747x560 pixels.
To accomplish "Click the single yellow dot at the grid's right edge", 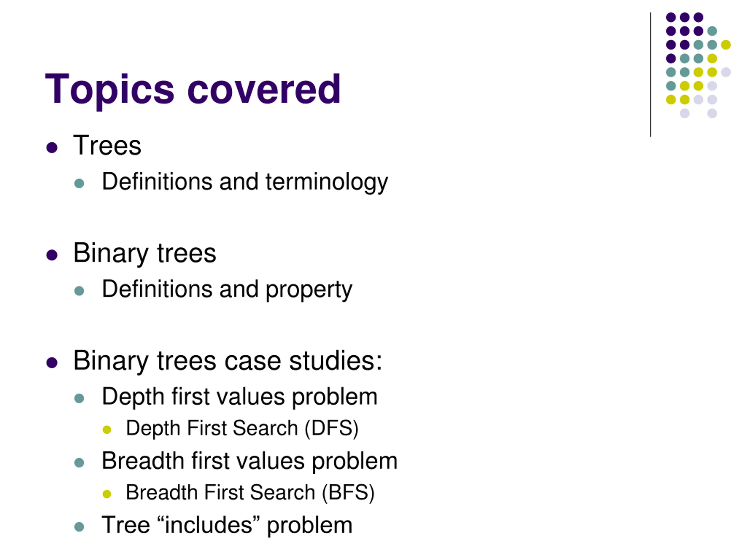I will (726, 45).
